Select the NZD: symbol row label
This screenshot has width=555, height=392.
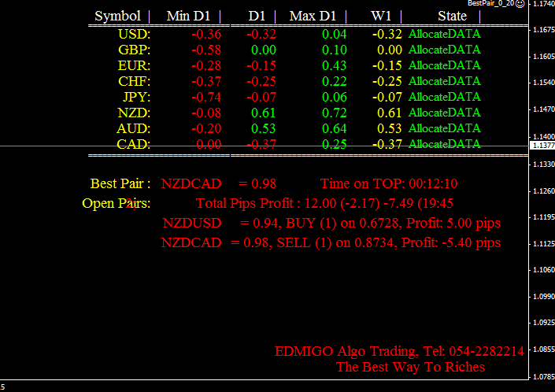coord(134,113)
